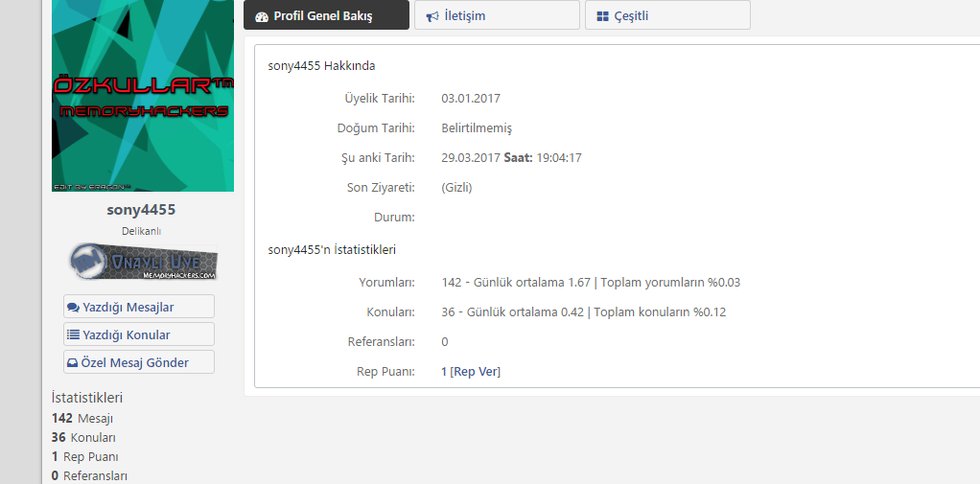Click the Onaylı Üye badge image

[x=143, y=262]
